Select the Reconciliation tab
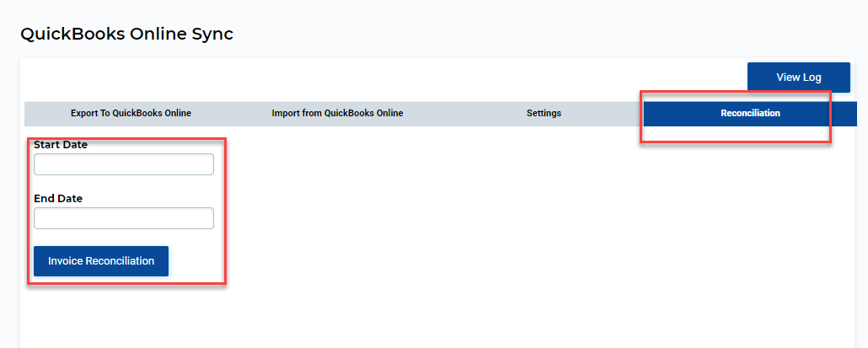The image size is (868, 348). click(x=750, y=114)
